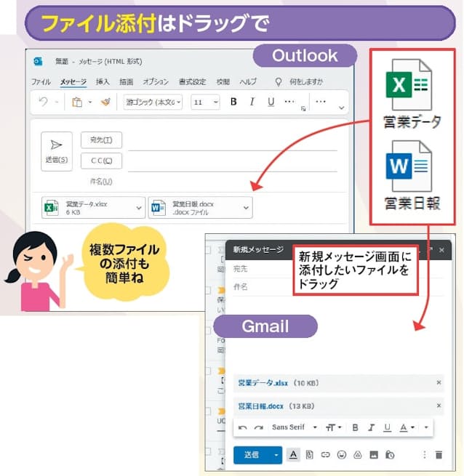Open the Sans Serif font dropdown in Gmail
This screenshot has width=464, height=476.
point(295,427)
